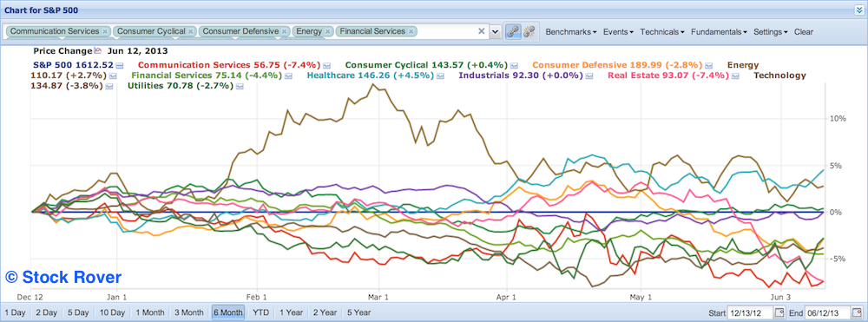
Task: Click the Consumer Cyclical chip label
Action: point(151,31)
